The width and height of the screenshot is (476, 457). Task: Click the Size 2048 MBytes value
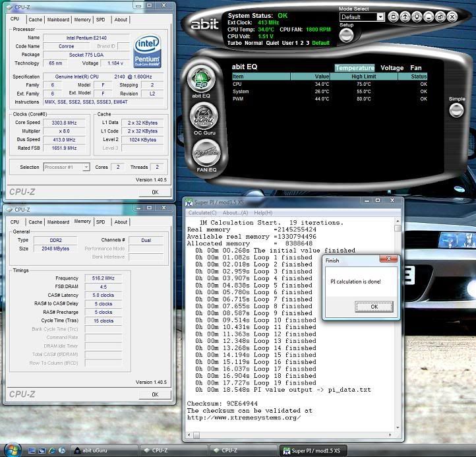coord(55,249)
